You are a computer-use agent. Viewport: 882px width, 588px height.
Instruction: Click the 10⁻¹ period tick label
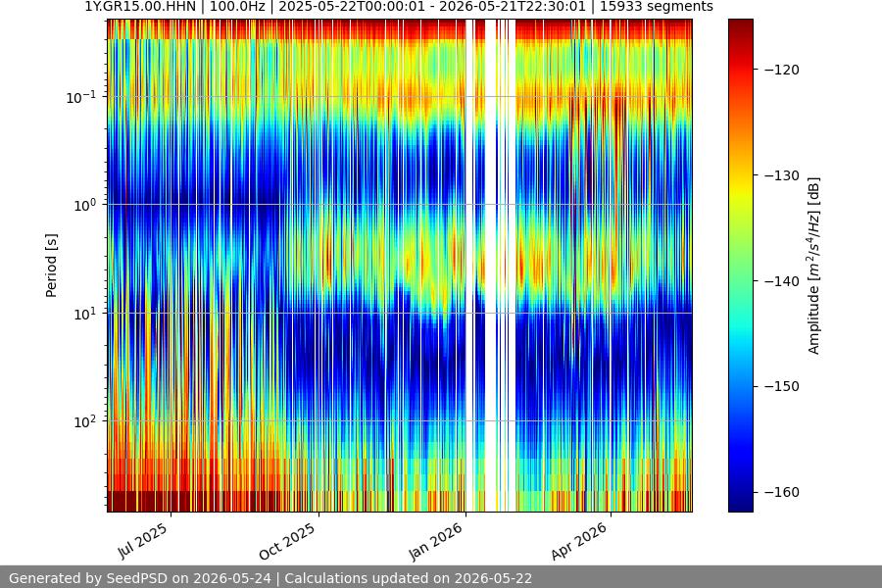tap(81, 97)
